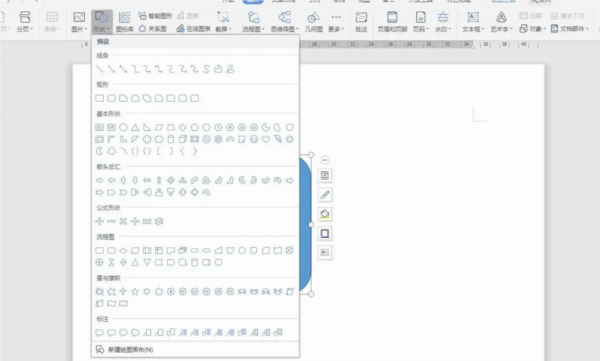
Task: Open the layout options floating button
Action: click(324, 176)
